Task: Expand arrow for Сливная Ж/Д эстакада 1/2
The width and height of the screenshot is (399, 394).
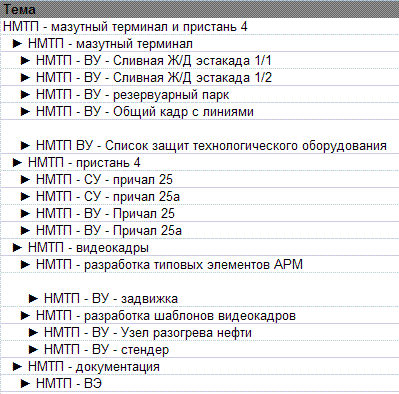Action: point(25,78)
